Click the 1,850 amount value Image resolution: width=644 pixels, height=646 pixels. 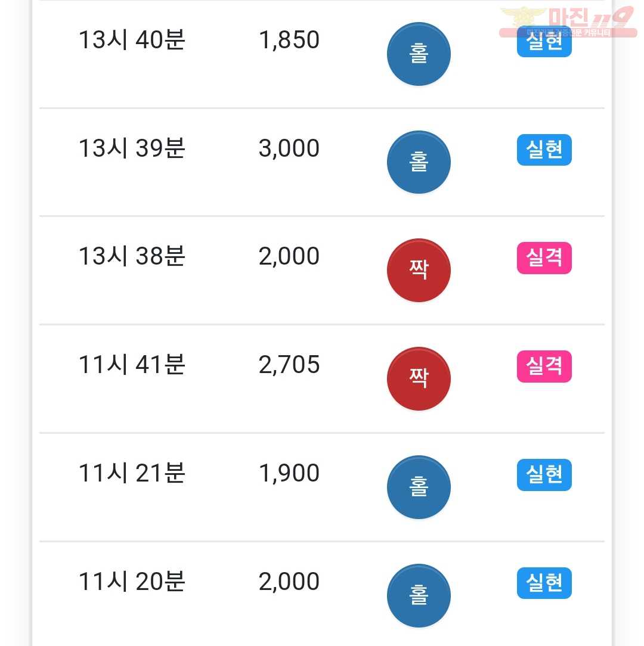(289, 40)
